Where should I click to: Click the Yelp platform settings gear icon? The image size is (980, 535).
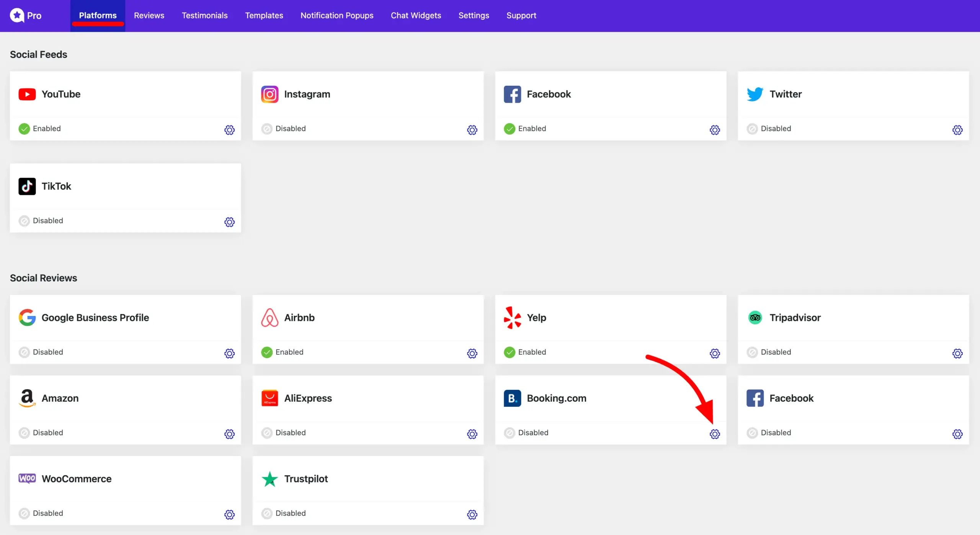(x=715, y=353)
